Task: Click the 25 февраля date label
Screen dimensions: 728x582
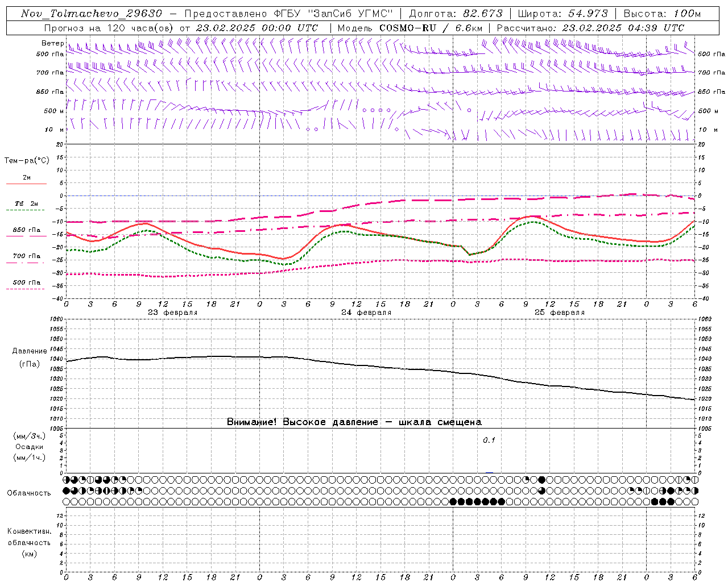Action: coord(560,313)
